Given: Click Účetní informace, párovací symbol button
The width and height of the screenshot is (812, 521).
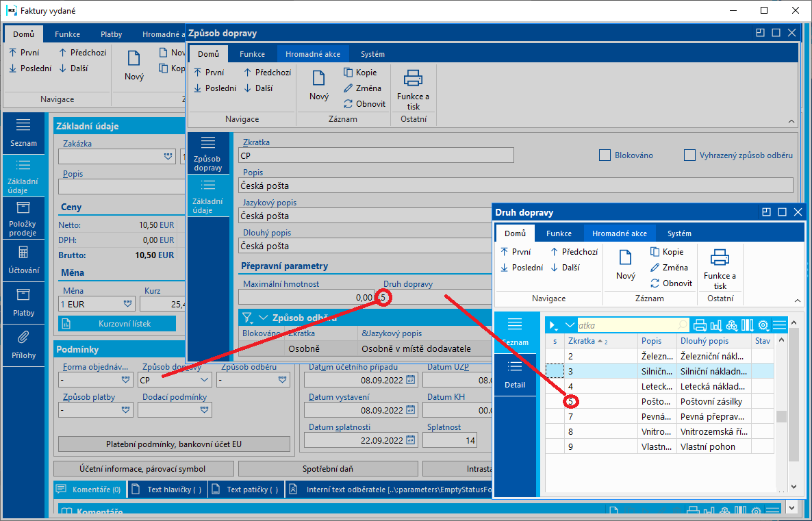Looking at the screenshot, I should coord(143,469).
